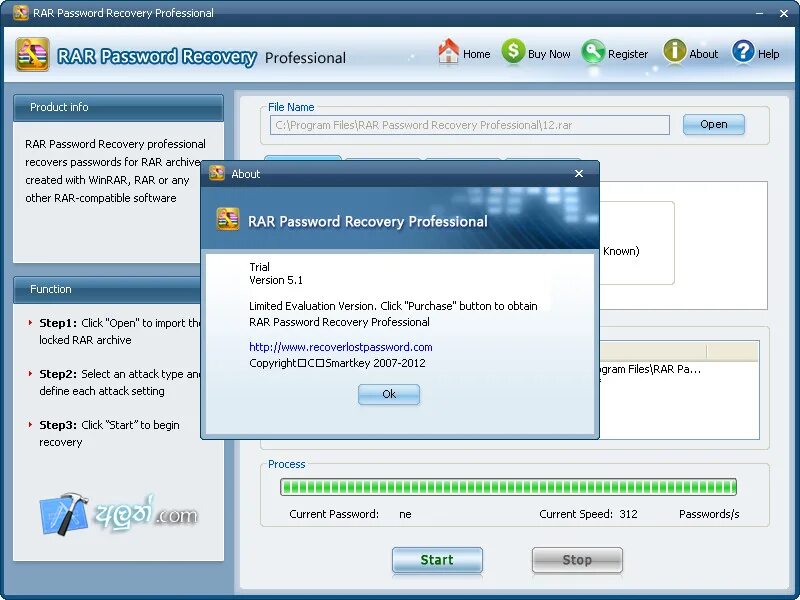The height and width of the screenshot is (600, 800).
Task: Select the first attack tab
Action: click(303, 158)
